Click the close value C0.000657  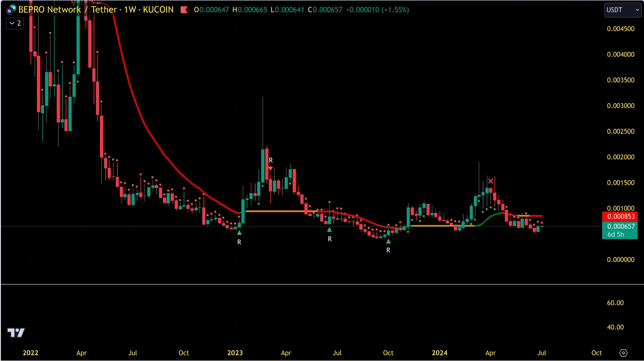(325, 9)
